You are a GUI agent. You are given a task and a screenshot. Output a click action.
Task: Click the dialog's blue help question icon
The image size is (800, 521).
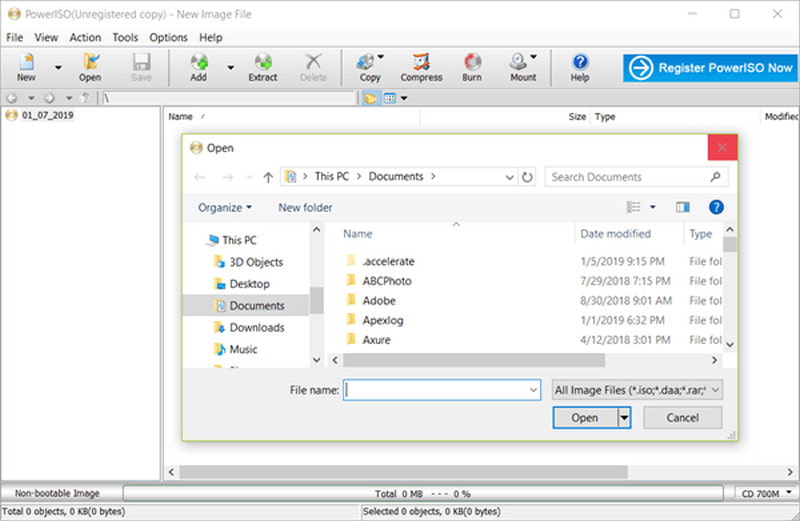[x=716, y=207]
